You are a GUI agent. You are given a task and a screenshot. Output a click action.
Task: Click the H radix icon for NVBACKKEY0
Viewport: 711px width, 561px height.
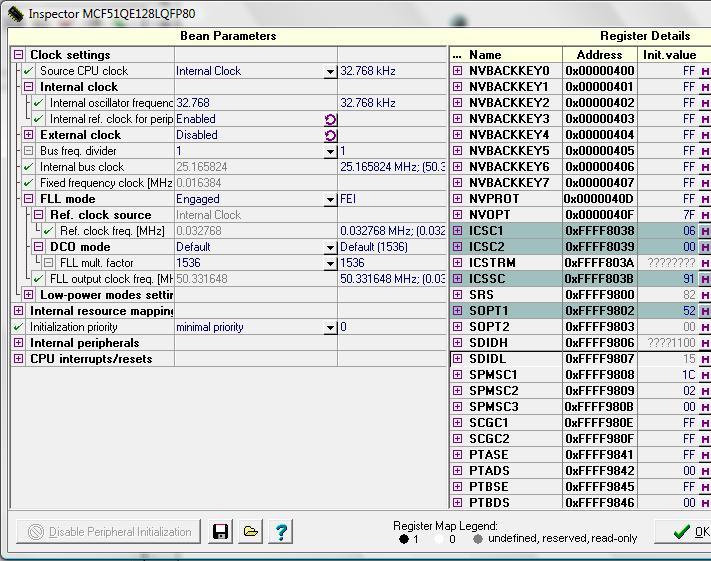(705, 71)
